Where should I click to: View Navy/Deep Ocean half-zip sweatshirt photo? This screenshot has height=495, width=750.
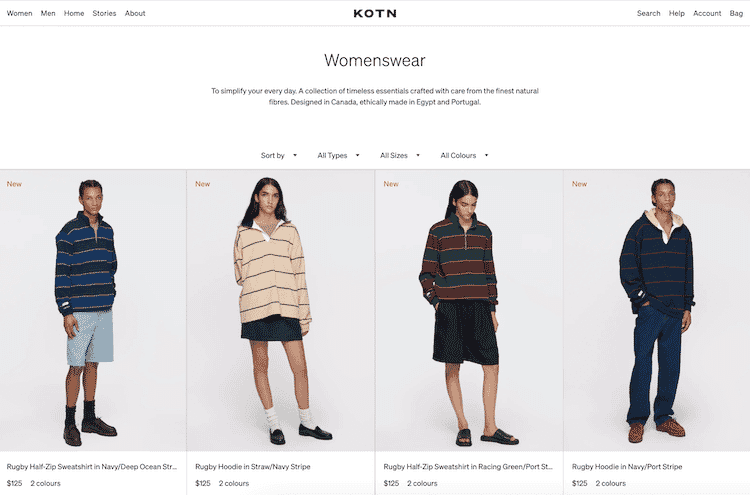pyautogui.click(x=93, y=310)
